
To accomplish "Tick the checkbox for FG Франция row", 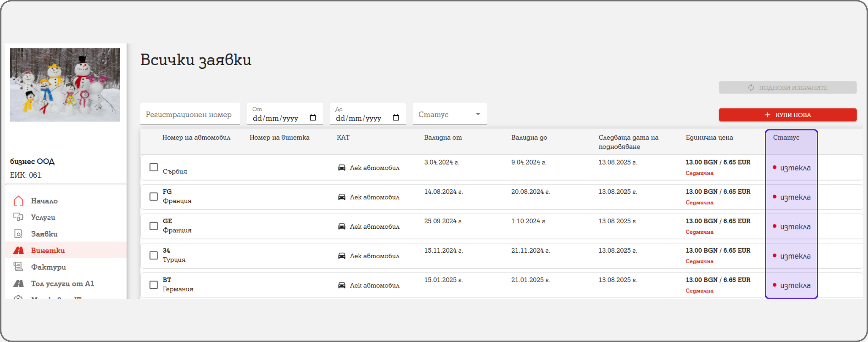I will click(154, 197).
